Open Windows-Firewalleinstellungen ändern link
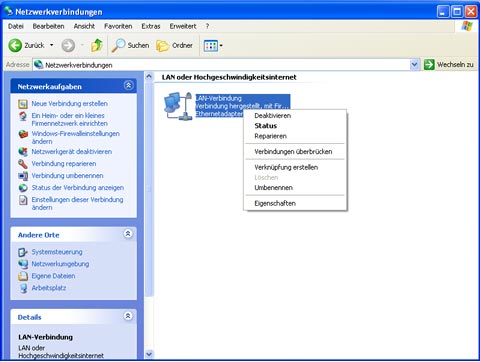Viewport: 480px width, 362px height. (75, 137)
